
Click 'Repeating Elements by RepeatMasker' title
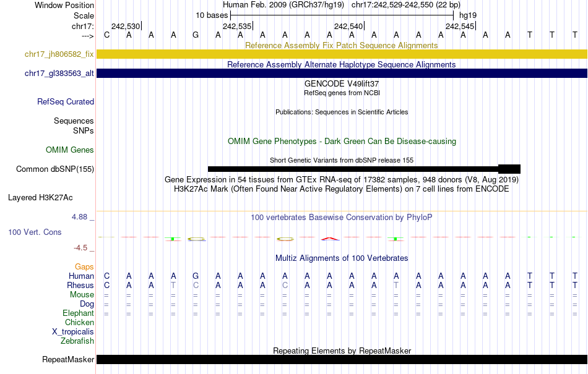tap(342, 351)
